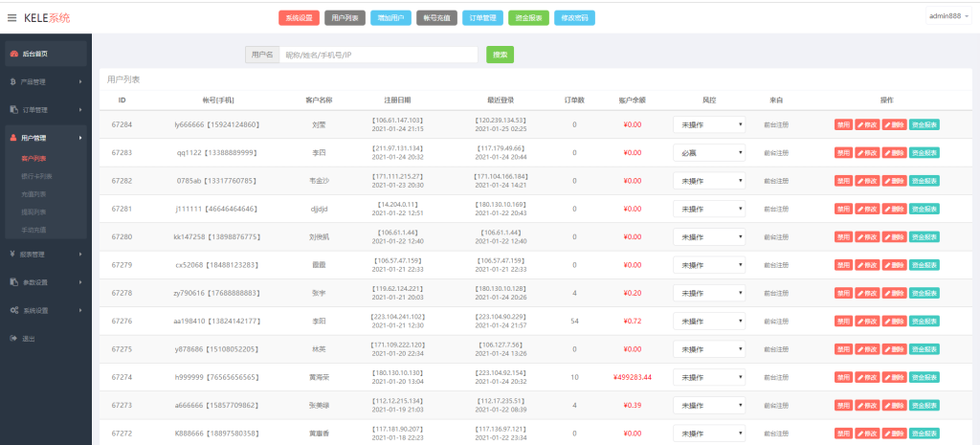This screenshot has width=980, height=445.
Task: Click the 增加用户 button in top bar
Action: (x=390, y=17)
